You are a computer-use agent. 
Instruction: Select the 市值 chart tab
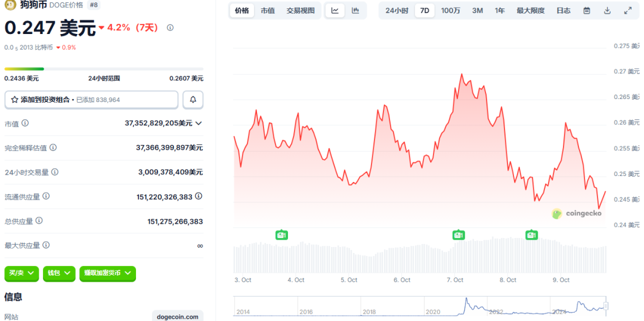pos(268,11)
